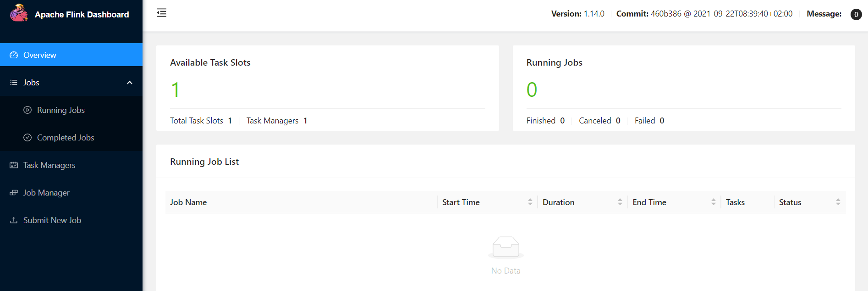Click the Submit New Job upload icon
The image size is (868, 291).
[14, 220]
